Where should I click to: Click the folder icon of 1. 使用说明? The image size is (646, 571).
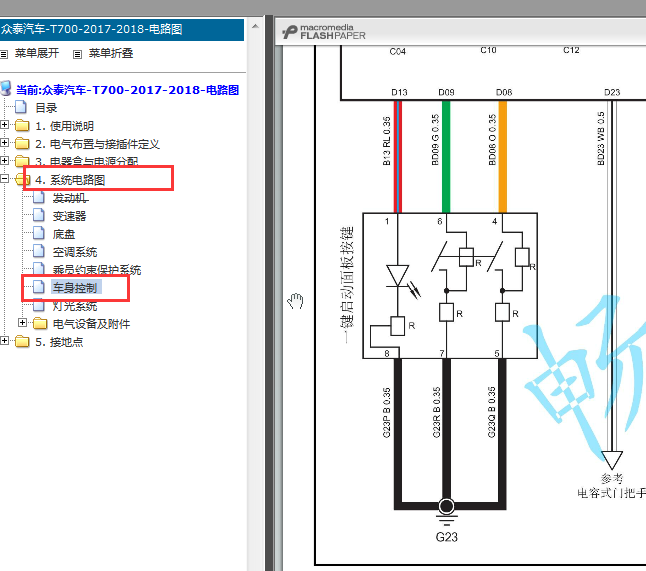[x=22, y=125]
